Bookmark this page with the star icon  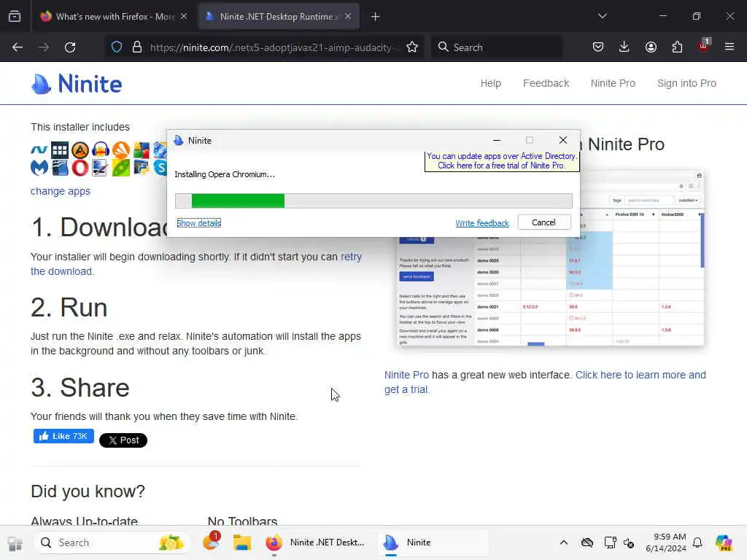[412, 47]
